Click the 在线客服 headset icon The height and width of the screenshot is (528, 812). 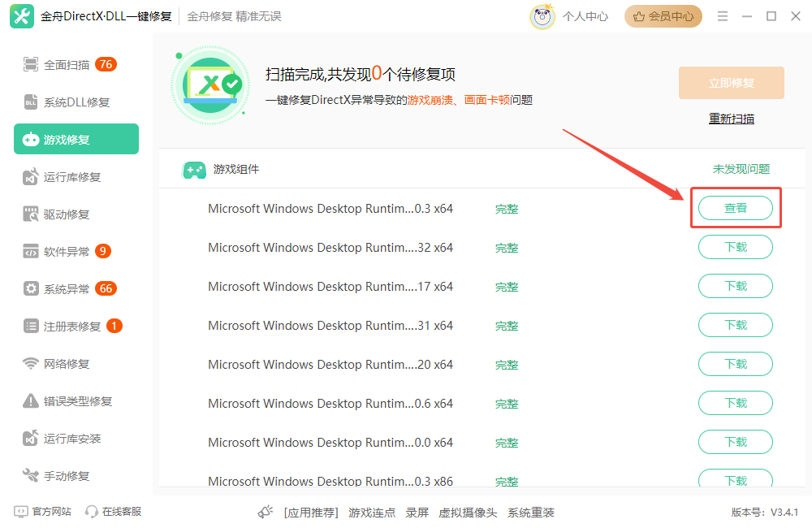coord(92,512)
